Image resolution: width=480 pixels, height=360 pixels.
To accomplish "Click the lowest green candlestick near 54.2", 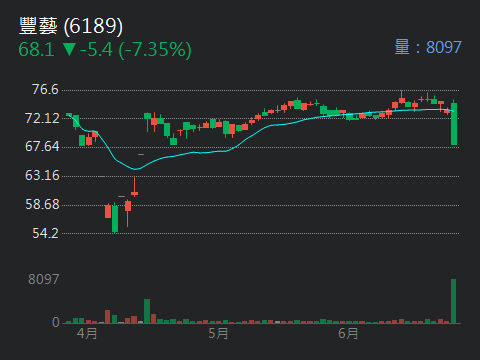I will click(x=115, y=219).
